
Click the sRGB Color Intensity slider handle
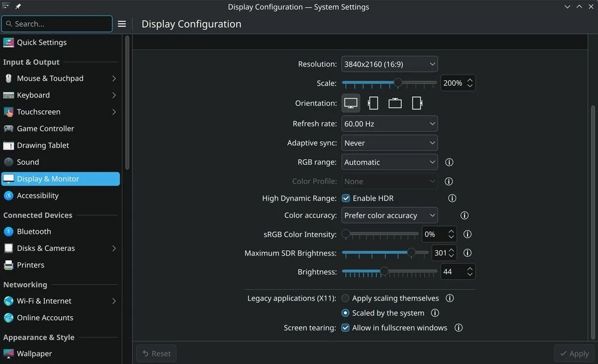coord(345,233)
